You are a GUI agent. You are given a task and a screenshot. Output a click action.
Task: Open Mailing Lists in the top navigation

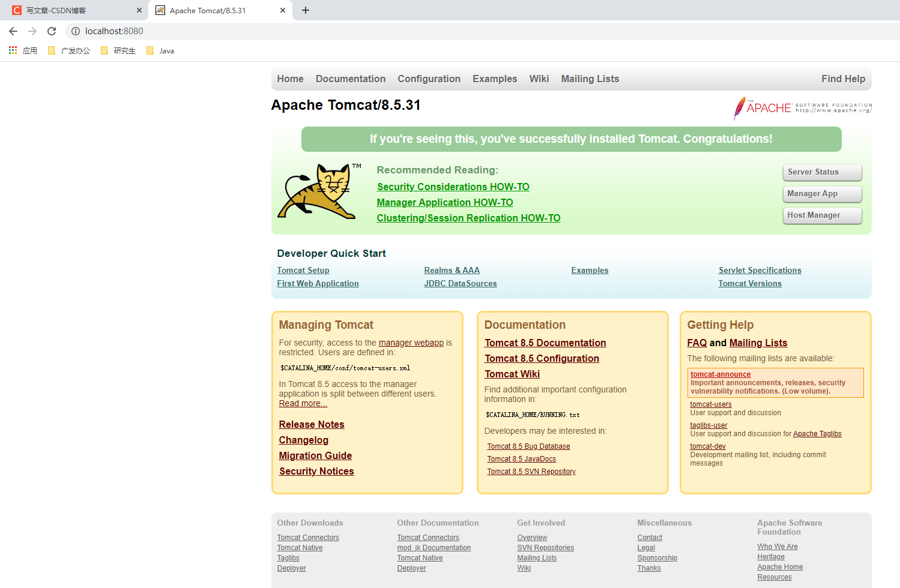pos(590,79)
